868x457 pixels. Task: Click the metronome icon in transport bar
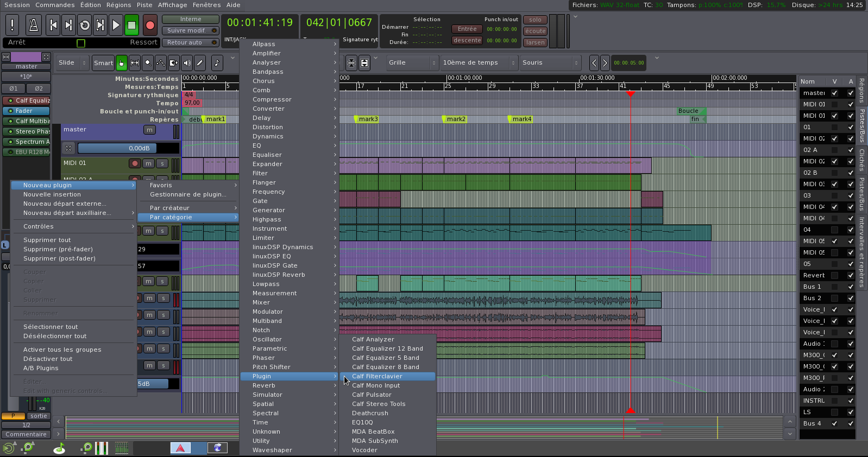33,25
